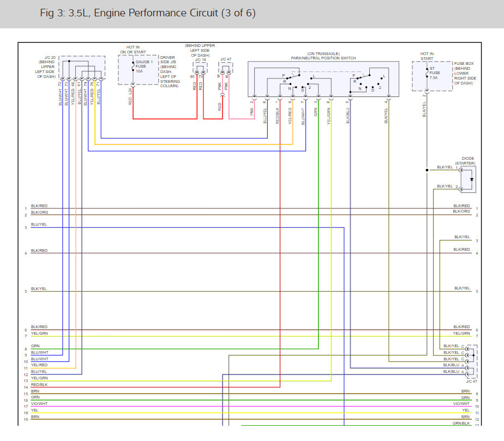Click the "BLU/YEL 61" wire label under J/C 20

point(80,93)
